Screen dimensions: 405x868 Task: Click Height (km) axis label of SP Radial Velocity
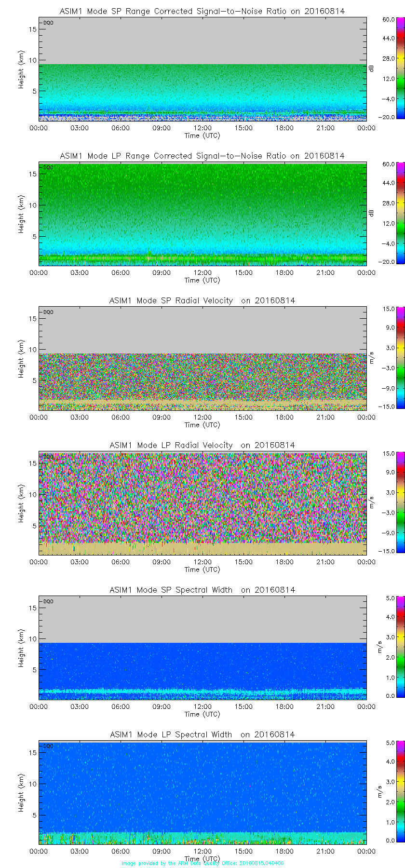pyautogui.click(x=21, y=358)
